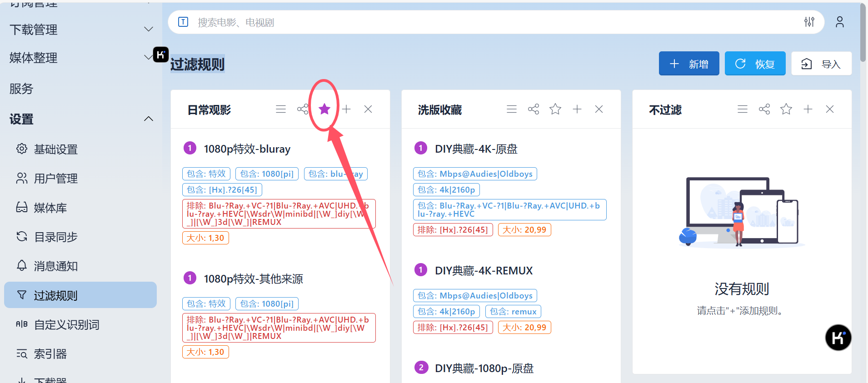Click the 不过滤 group title
Screen dimensions: 868x383
pyautogui.click(x=665, y=109)
